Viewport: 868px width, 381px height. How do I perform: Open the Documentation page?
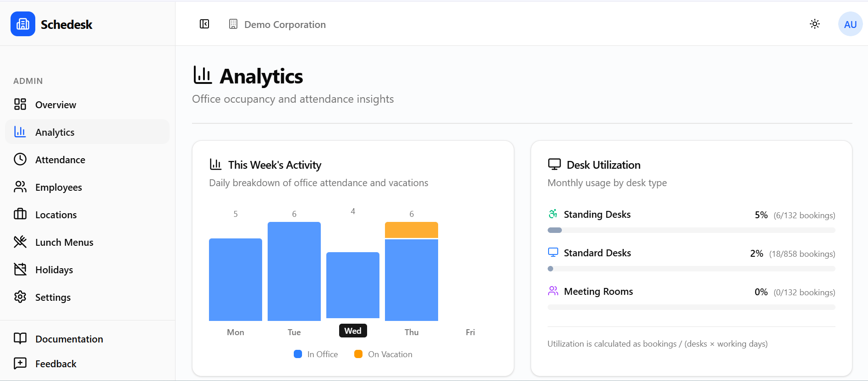pyautogui.click(x=69, y=338)
